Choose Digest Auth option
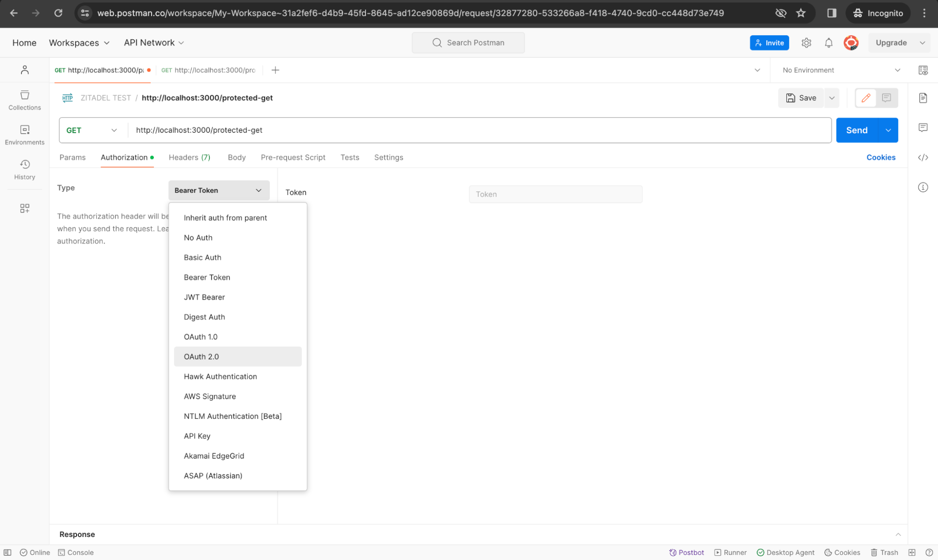This screenshot has width=938, height=560. (x=237, y=317)
